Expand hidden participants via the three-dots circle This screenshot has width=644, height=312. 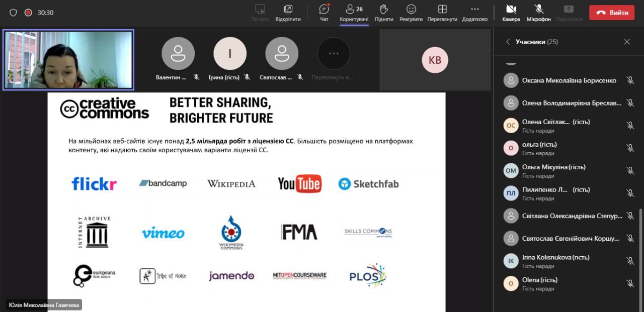(x=334, y=54)
